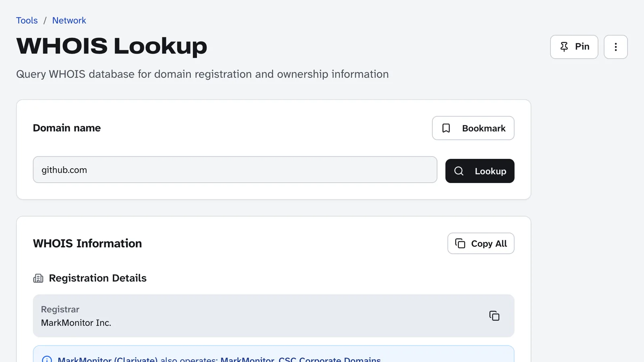The width and height of the screenshot is (644, 362).
Task: Click the 'WHOIS Information' heading
Action: (x=87, y=243)
